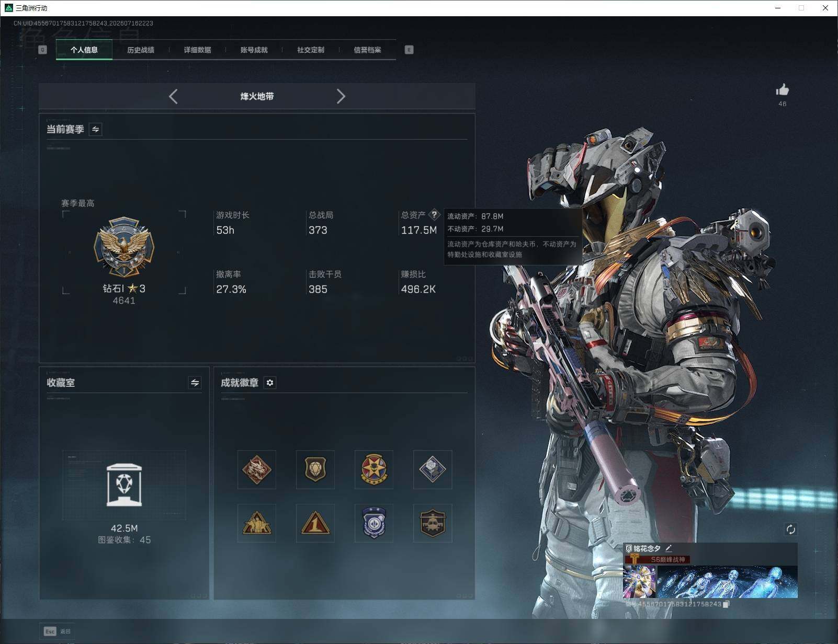
Task: Go to next mode with right chevron
Action: [x=341, y=96]
